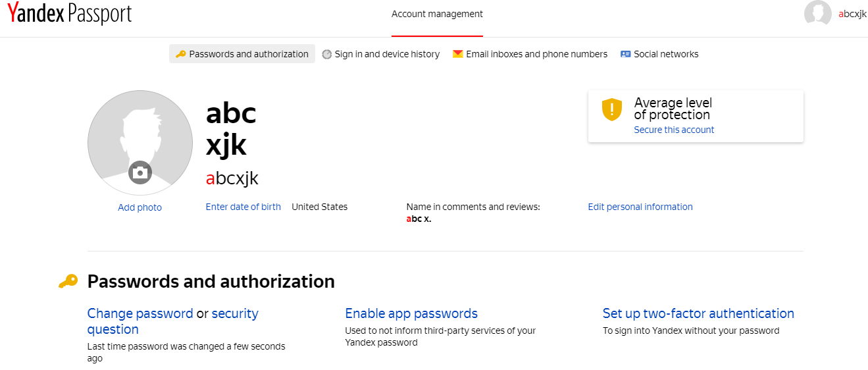The image size is (868, 370).
Task: Click the large key icon by section heading
Action: pyautogui.click(x=68, y=281)
